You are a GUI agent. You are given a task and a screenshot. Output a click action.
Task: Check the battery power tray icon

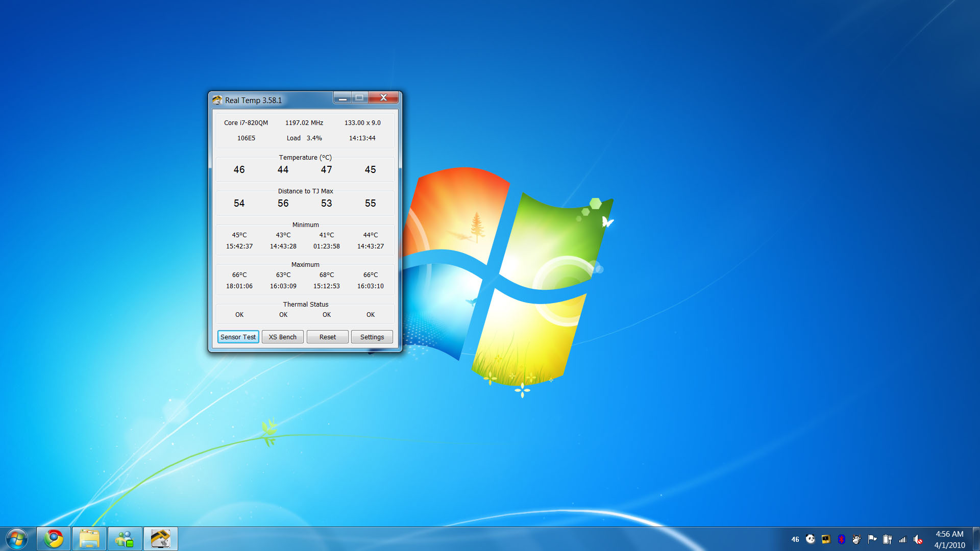tap(887, 539)
